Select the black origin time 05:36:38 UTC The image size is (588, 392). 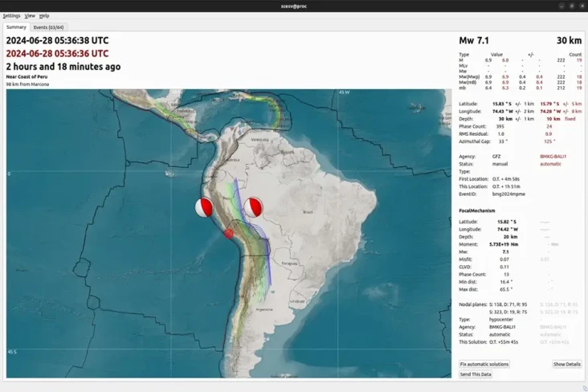(57, 40)
